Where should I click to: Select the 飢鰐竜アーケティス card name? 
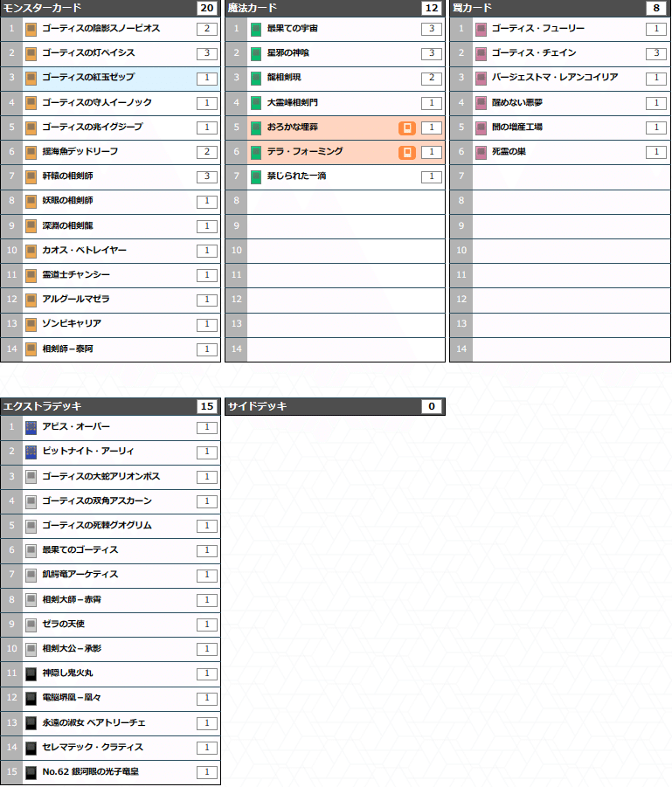(x=80, y=574)
